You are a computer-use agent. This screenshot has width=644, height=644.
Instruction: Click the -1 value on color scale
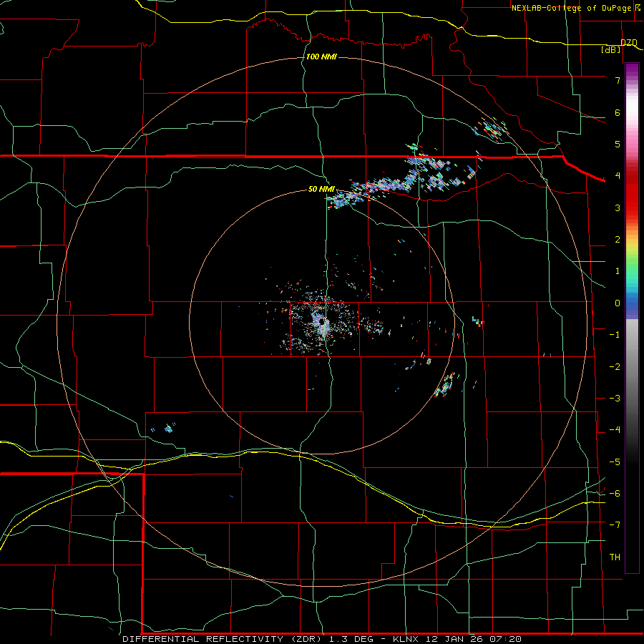[615, 335]
